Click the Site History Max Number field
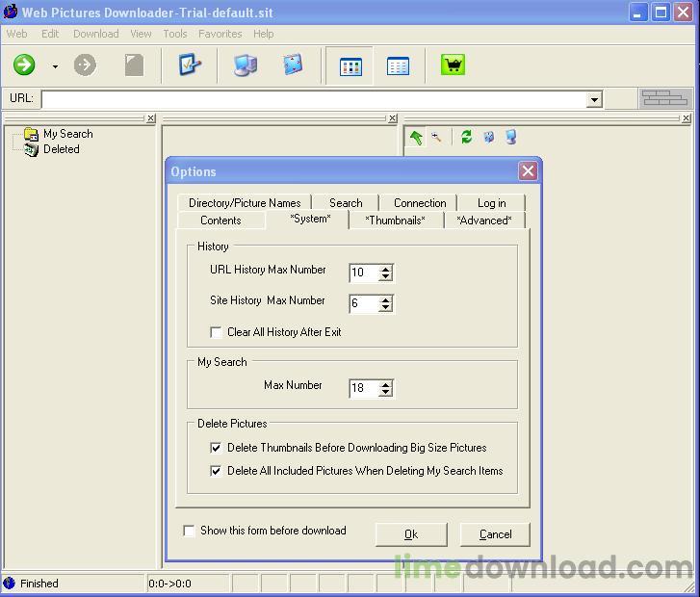The height and width of the screenshot is (597, 700). tap(364, 303)
